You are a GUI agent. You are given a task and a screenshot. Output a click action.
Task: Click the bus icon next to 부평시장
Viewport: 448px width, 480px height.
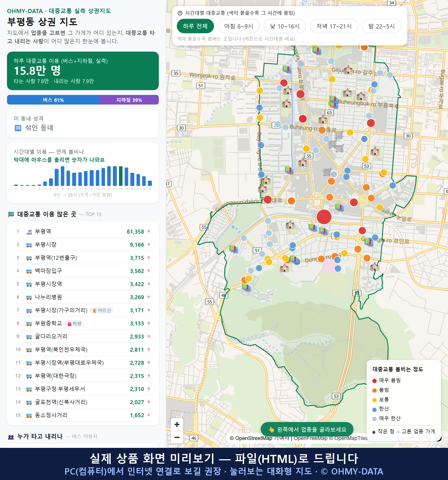(29, 245)
